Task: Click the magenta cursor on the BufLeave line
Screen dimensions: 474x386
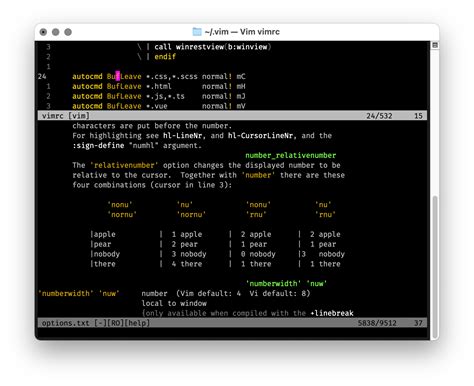Action: tap(118, 76)
